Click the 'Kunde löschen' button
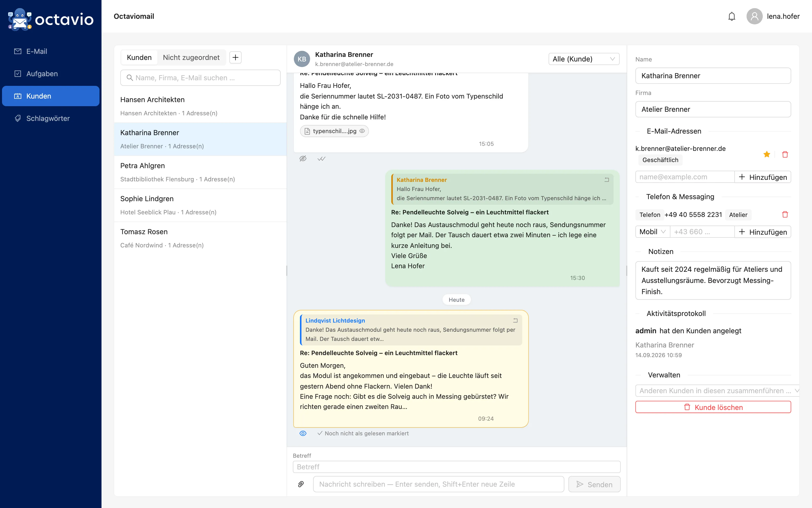The image size is (812, 508). [713, 407]
